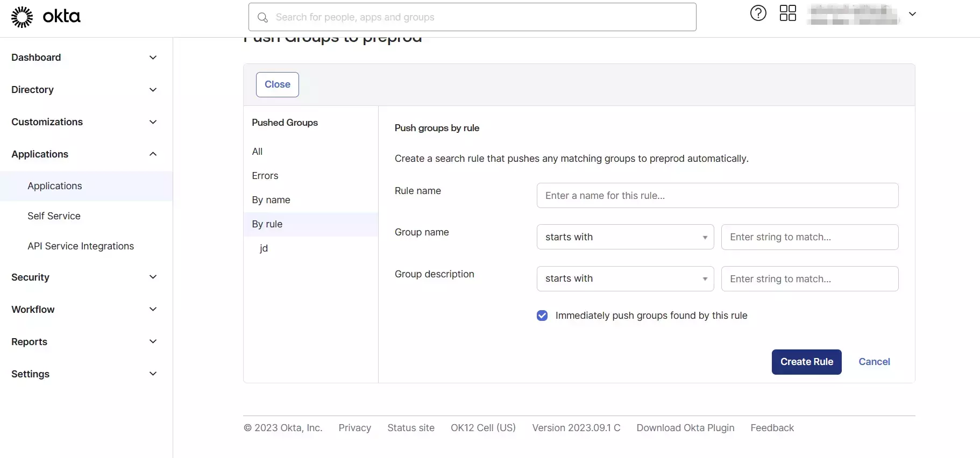The height and width of the screenshot is (458, 980).
Task: Click the search magnifier icon
Action: click(x=262, y=17)
